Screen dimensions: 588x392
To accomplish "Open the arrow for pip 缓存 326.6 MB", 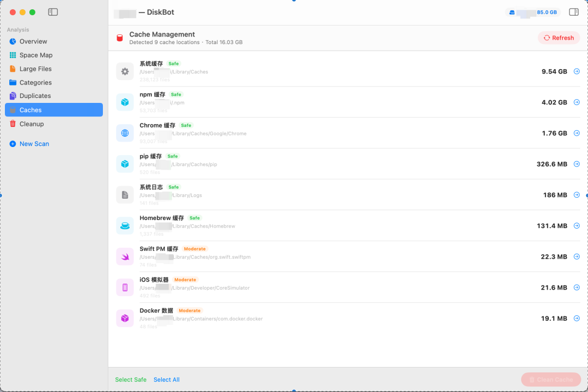I will (x=577, y=164).
